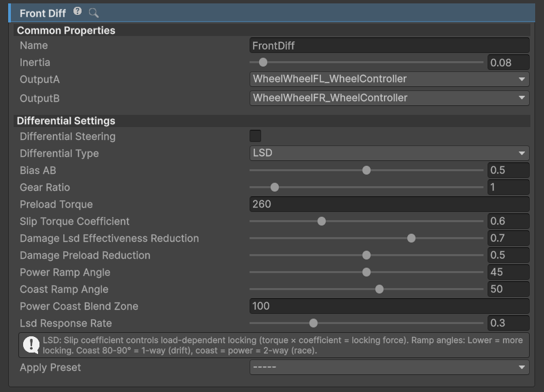The width and height of the screenshot is (544, 392).
Task: Click the Bias AB label
Action: pos(38,171)
